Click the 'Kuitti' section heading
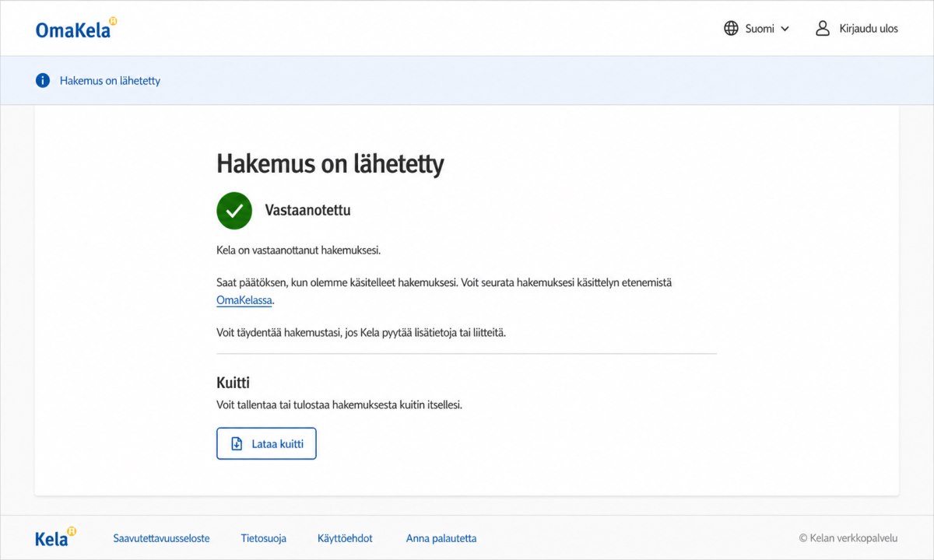934x560 pixels. (x=233, y=383)
